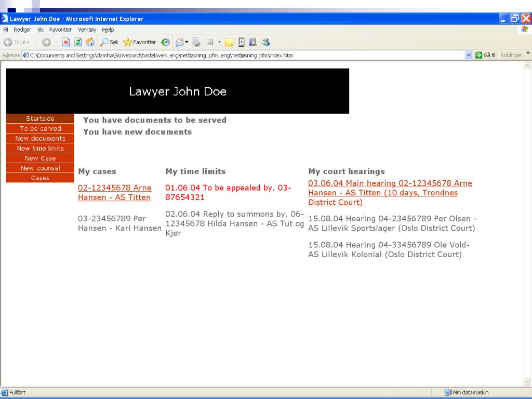Select New Case in the sidebar
Image resolution: width=532 pixels, height=399 pixels.
(x=40, y=158)
